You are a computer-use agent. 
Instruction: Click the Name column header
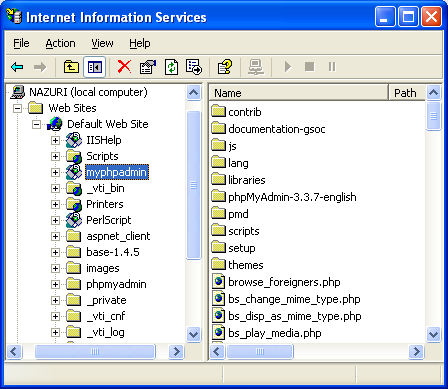tap(299, 93)
